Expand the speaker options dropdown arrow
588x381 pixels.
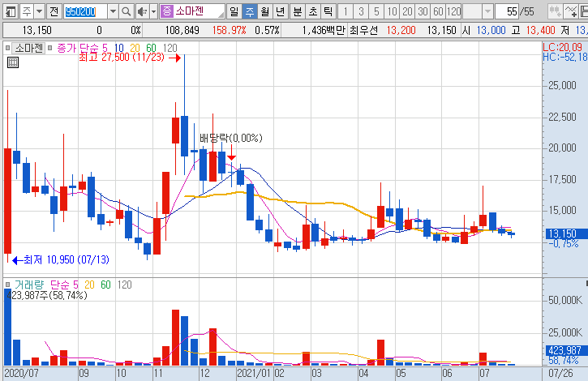[x=153, y=11]
